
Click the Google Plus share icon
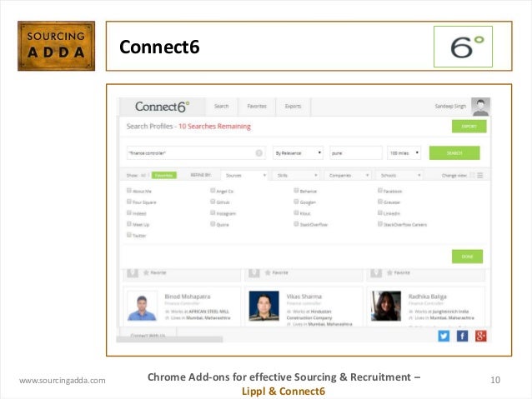tap(480, 336)
